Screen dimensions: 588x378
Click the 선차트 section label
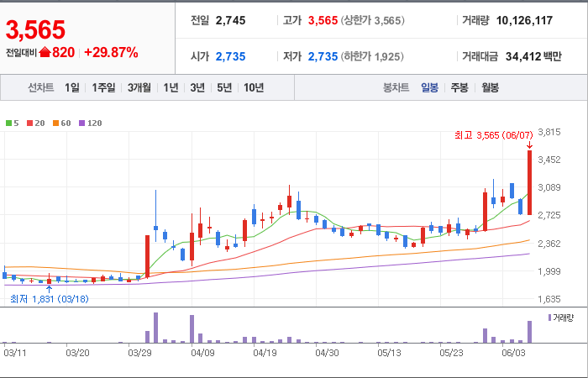tap(41, 87)
